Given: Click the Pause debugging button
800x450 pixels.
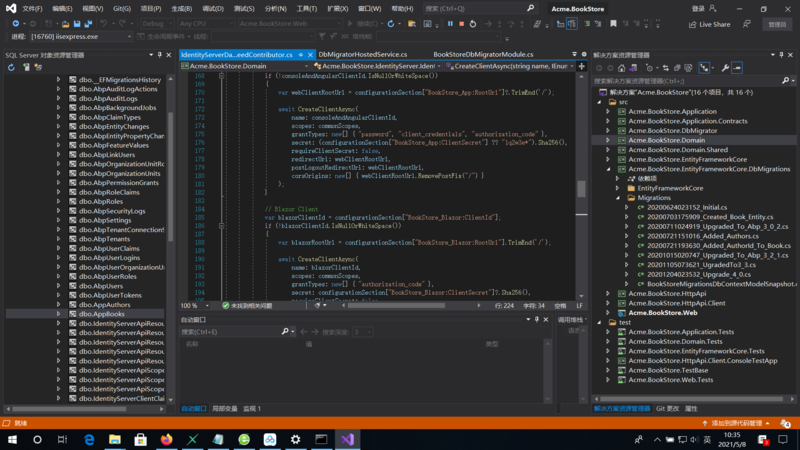Looking at the screenshot, I should [x=450, y=24].
